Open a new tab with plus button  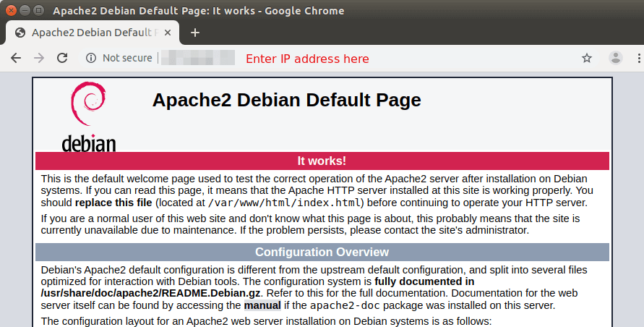pyautogui.click(x=194, y=33)
